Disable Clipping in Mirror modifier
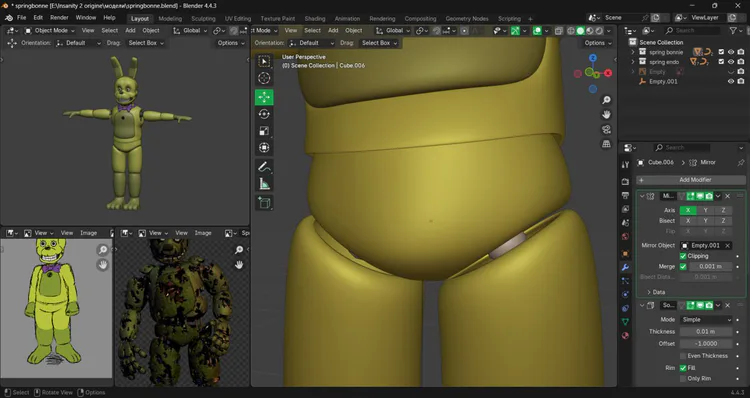The width and height of the screenshot is (750, 398). [683, 256]
